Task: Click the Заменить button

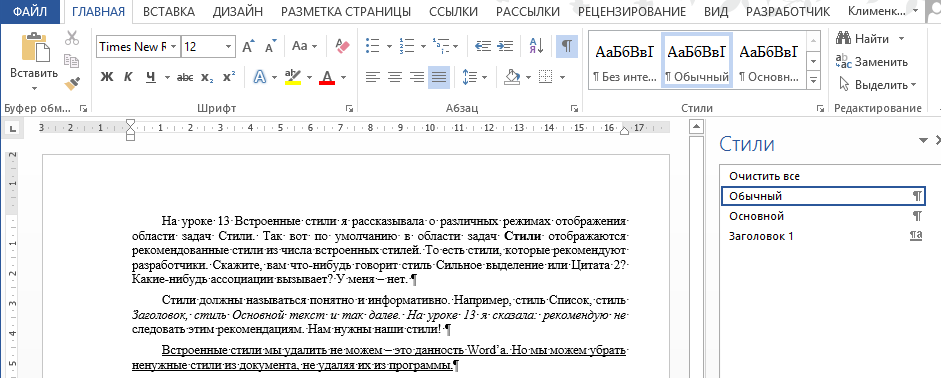Action: click(x=872, y=62)
